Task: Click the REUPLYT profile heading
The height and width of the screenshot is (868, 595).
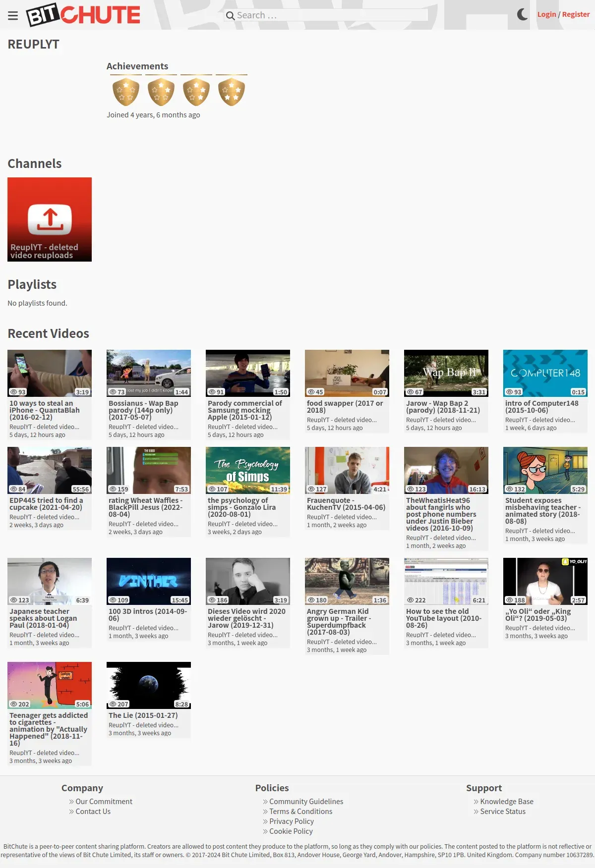Action: [x=33, y=44]
